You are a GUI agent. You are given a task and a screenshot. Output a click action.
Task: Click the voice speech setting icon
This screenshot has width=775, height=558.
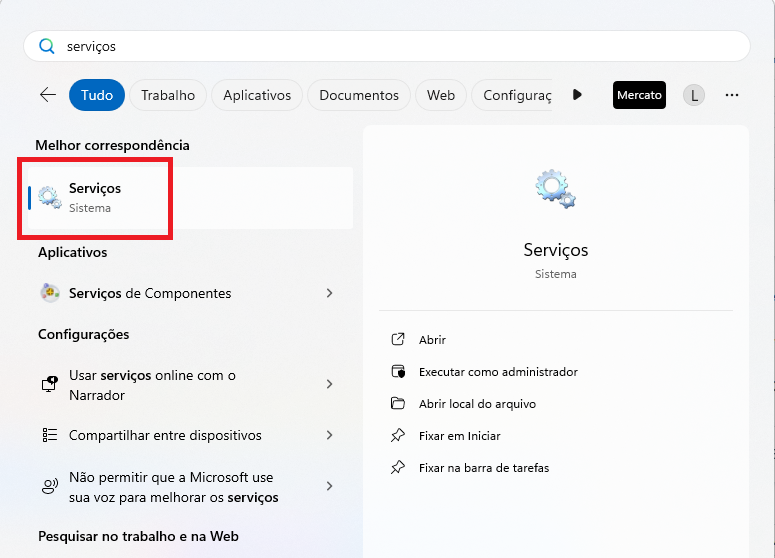pyautogui.click(x=50, y=486)
